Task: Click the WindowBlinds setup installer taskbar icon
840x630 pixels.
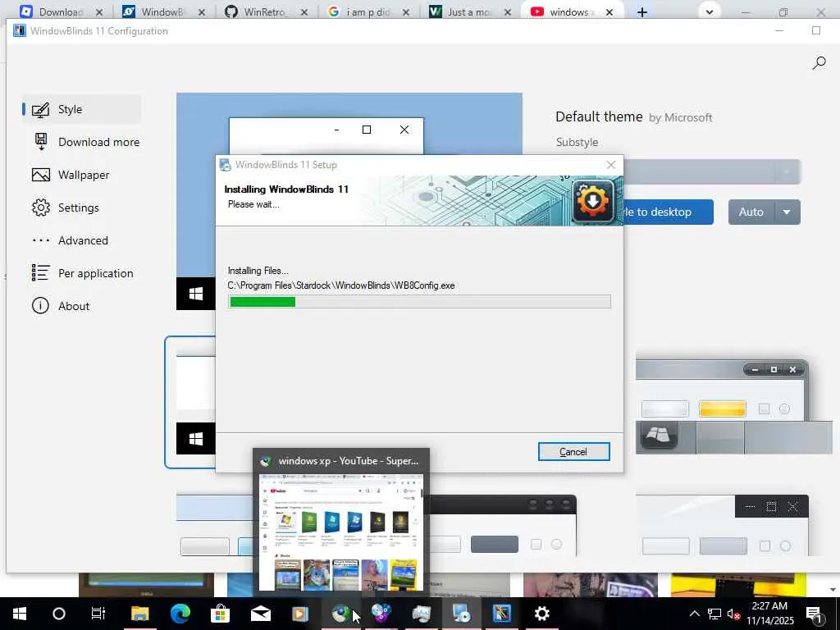Action: coord(461,614)
